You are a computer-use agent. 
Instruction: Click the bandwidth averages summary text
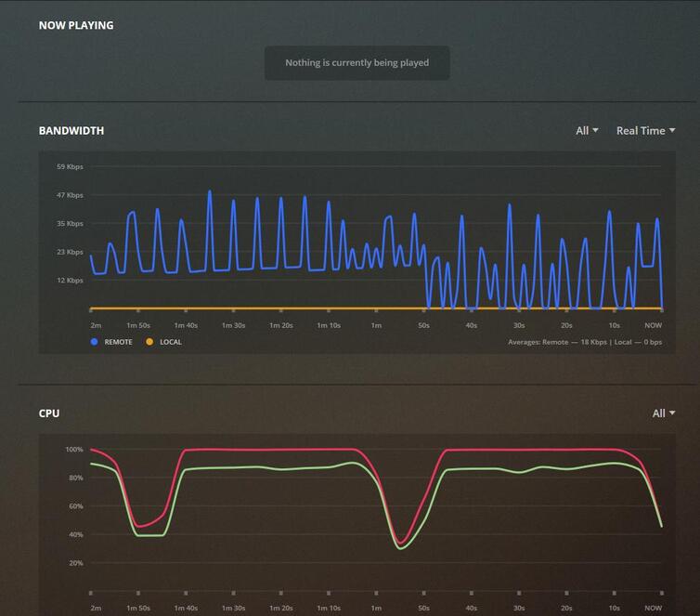click(x=585, y=342)
